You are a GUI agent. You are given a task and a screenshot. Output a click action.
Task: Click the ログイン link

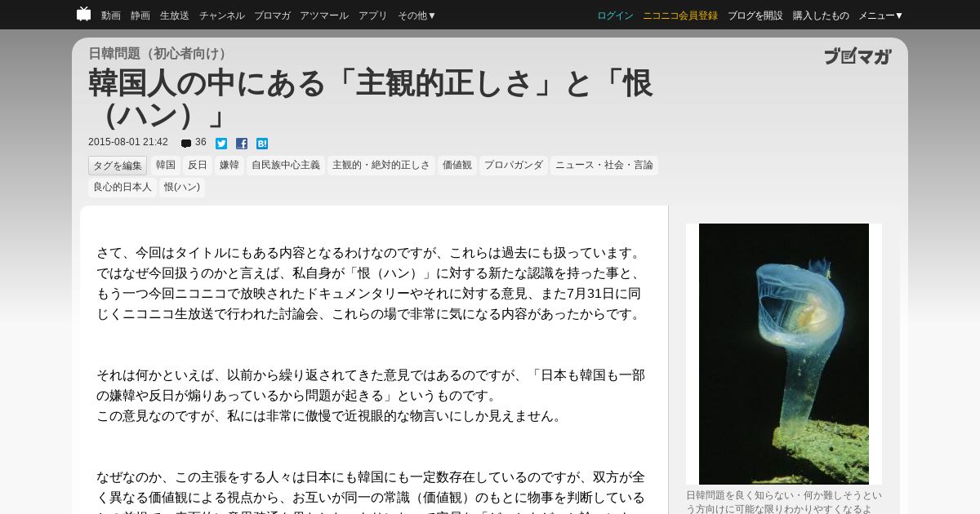pyautogui.click(x=615, y=16)
